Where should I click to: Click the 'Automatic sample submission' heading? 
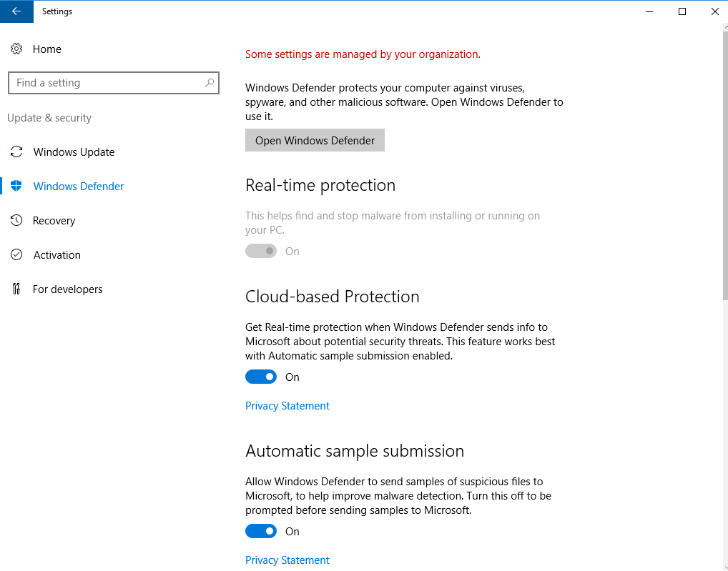[x=355, y=451]
